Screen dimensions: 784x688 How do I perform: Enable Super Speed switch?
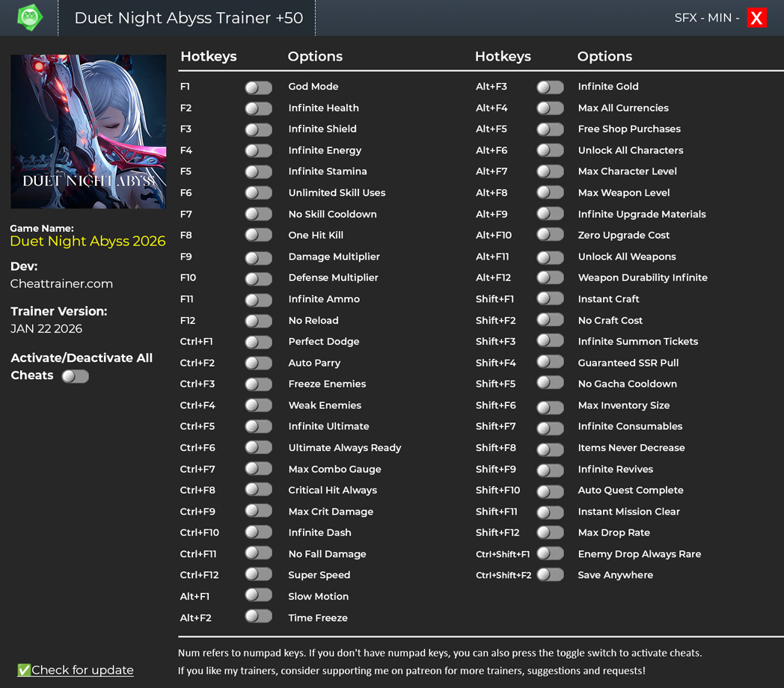(x=258, y=575)
